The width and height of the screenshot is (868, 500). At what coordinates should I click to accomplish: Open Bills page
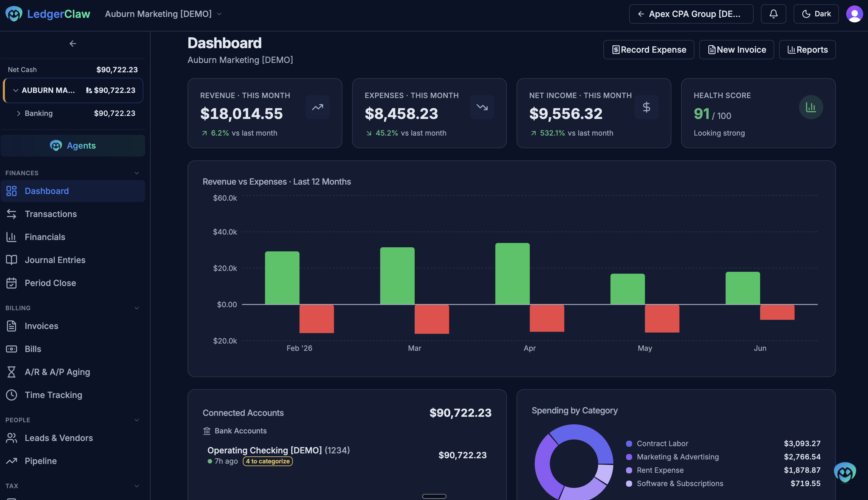coord(73,349)
